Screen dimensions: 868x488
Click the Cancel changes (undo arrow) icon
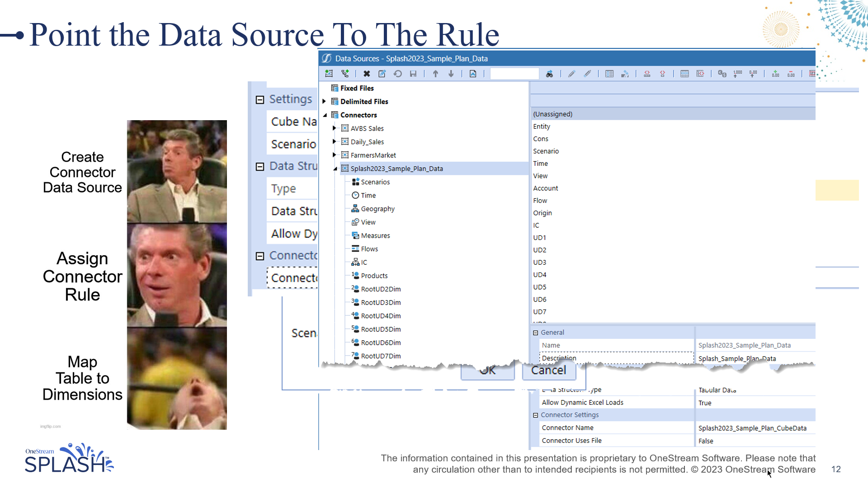coord(398,74)
